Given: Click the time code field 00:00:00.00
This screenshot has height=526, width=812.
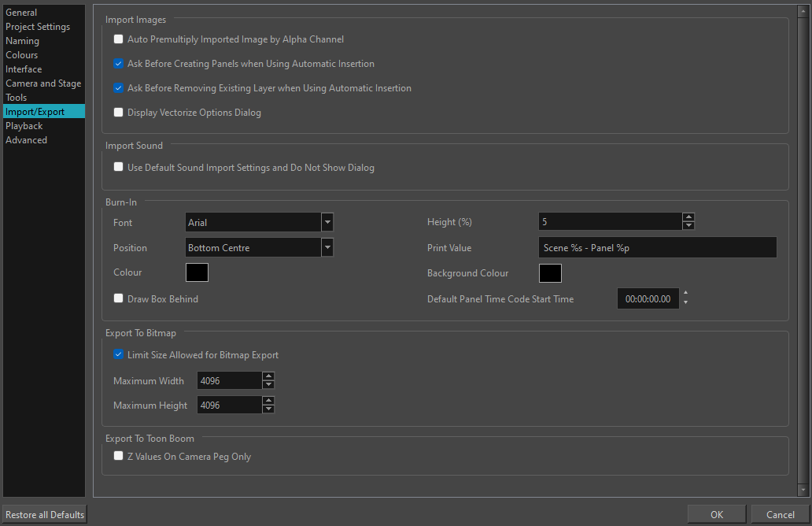Looking at the screenshot, I should [648, 299].
